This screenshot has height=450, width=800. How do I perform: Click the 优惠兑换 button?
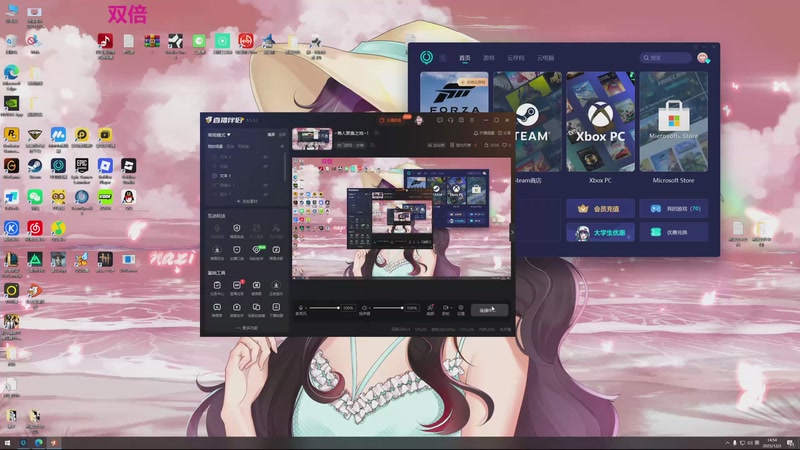coord(673,232)
